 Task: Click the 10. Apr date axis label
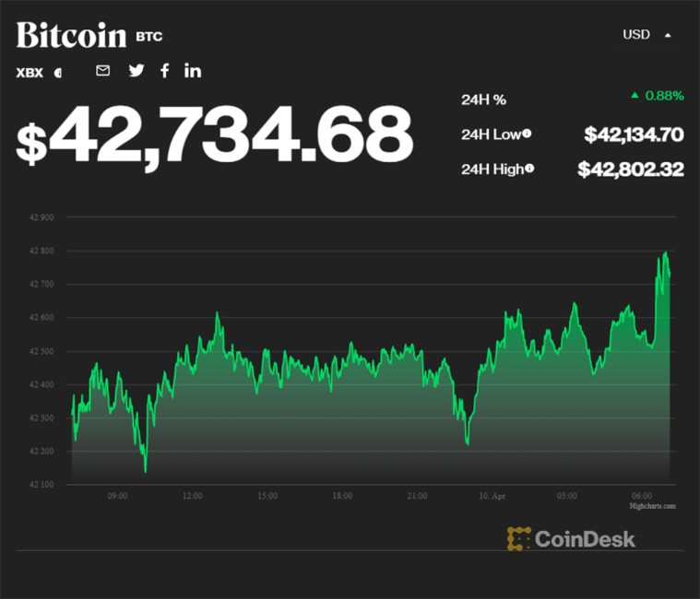tap(492, 496)
